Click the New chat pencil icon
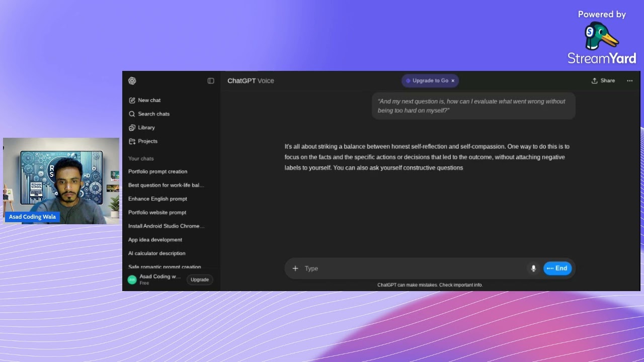Screen dimensions: 644x362 click(x=132, y=100)
